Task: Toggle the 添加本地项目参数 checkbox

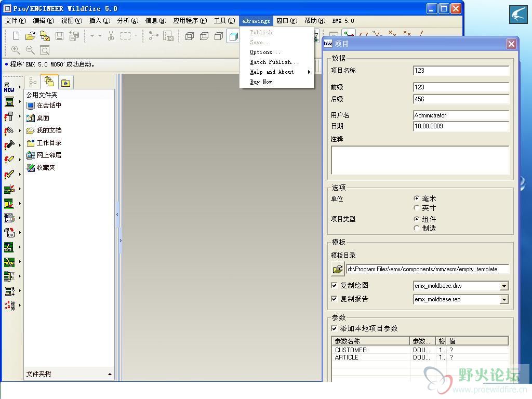Action: point(334,328)
